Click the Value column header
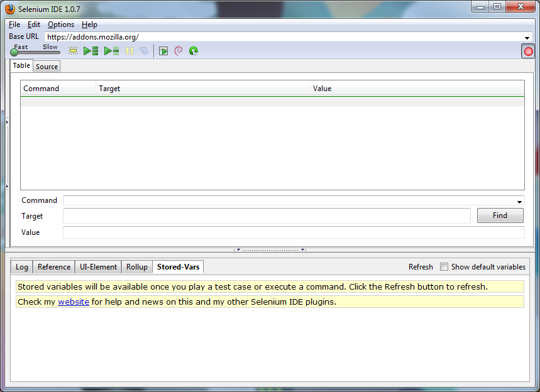This screenshot has width=540, height=392. click(417, 89)
